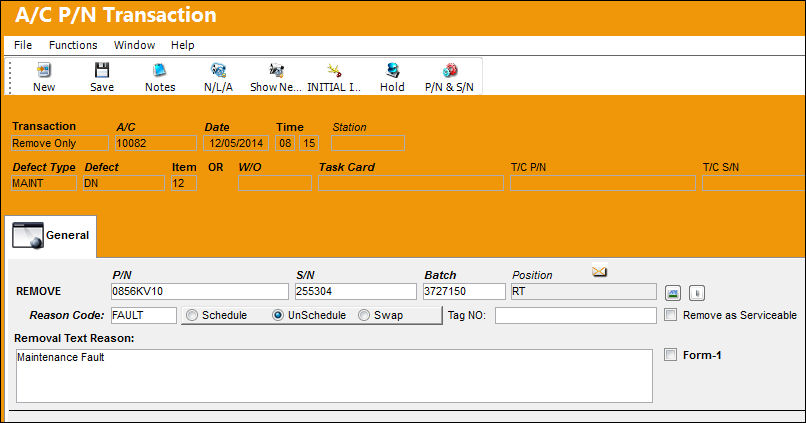Click the empty T/C P/N field
This screenshot has width=806, height=423.
pos(603,183)
